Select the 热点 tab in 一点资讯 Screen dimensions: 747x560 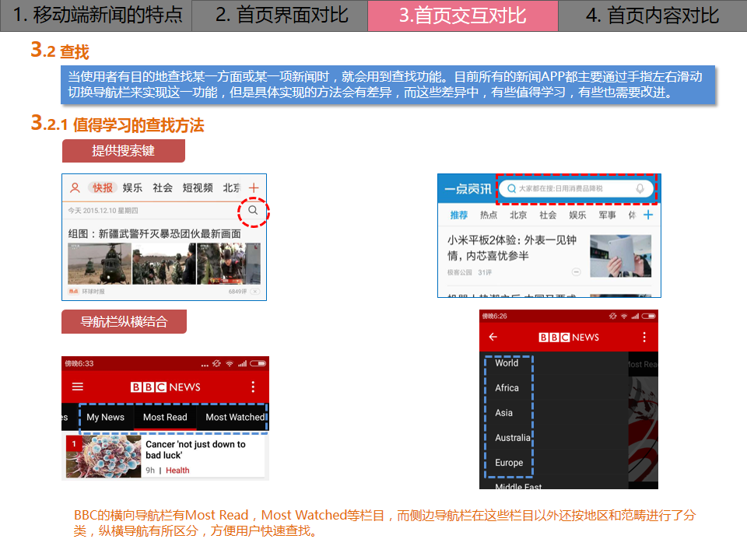[489, 215]
